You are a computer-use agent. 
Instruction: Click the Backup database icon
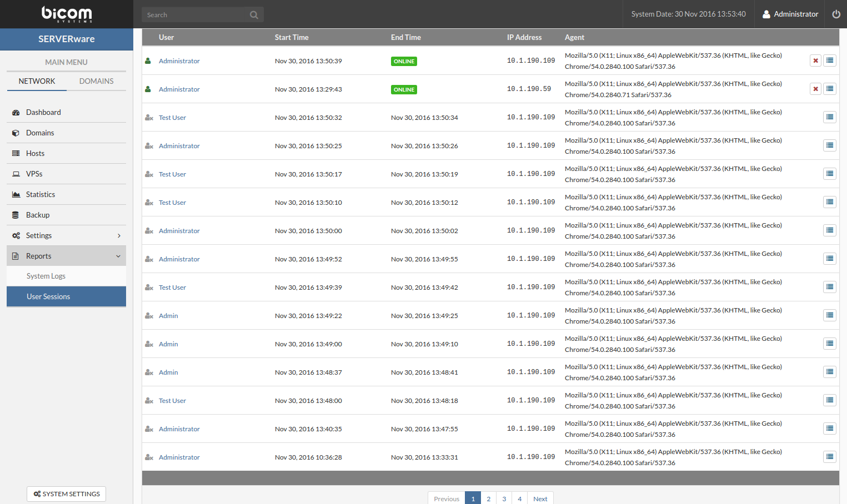tap(16, 215)
